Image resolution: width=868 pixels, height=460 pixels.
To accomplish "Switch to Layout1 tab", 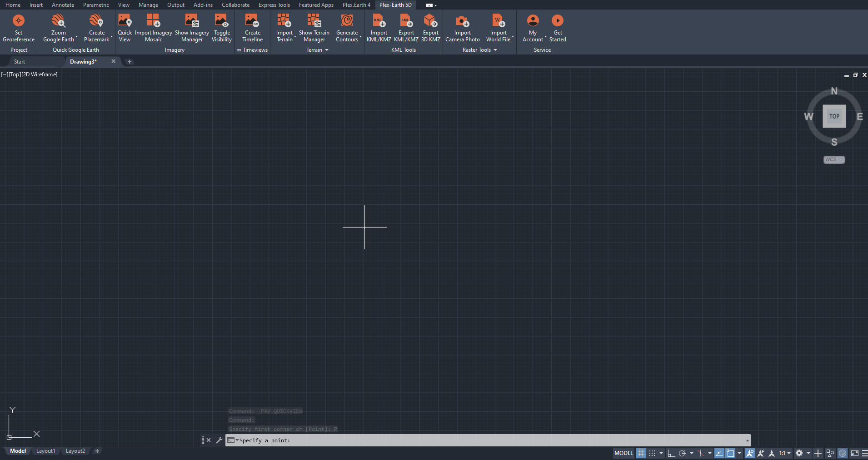I will pyautogui.click(x=45, y=451).
